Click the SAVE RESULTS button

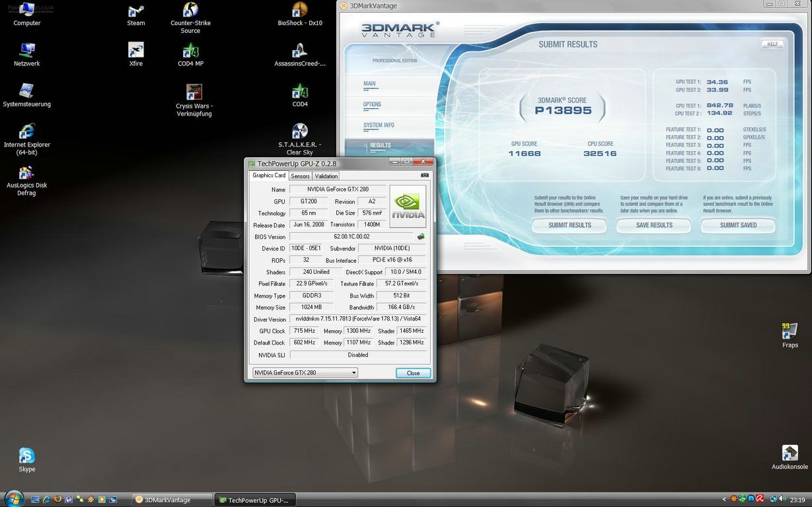pyautogui.click(x=654, y=225)
